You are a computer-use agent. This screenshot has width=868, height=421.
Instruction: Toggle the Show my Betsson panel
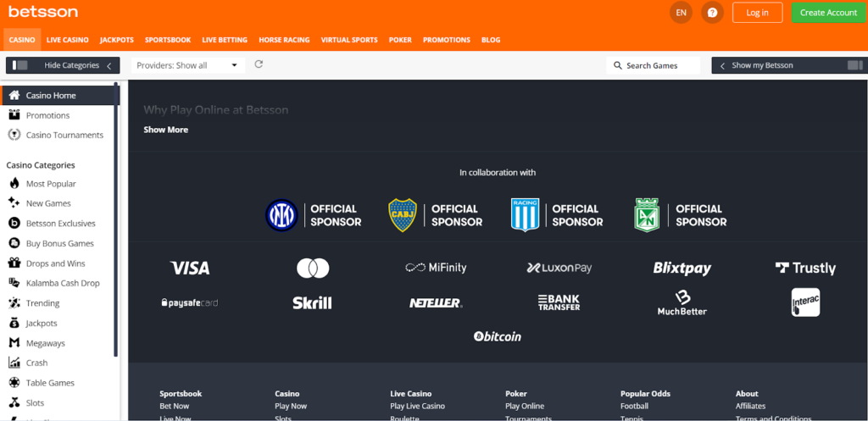click(x=854, y=65)
